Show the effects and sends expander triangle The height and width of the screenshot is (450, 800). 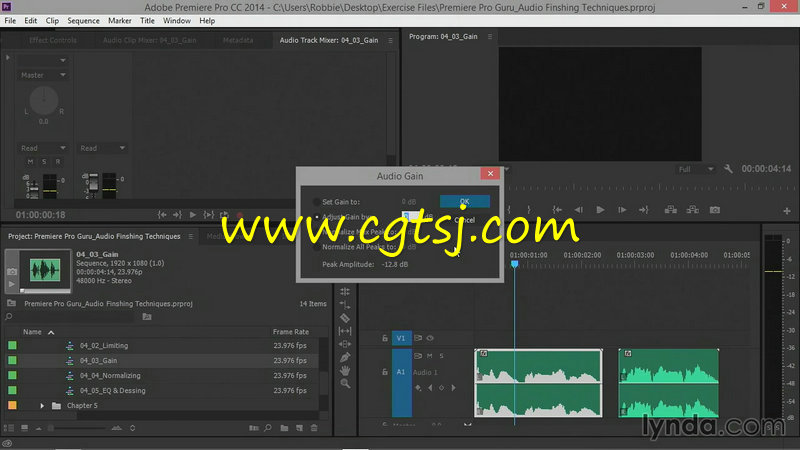(8, 58)
